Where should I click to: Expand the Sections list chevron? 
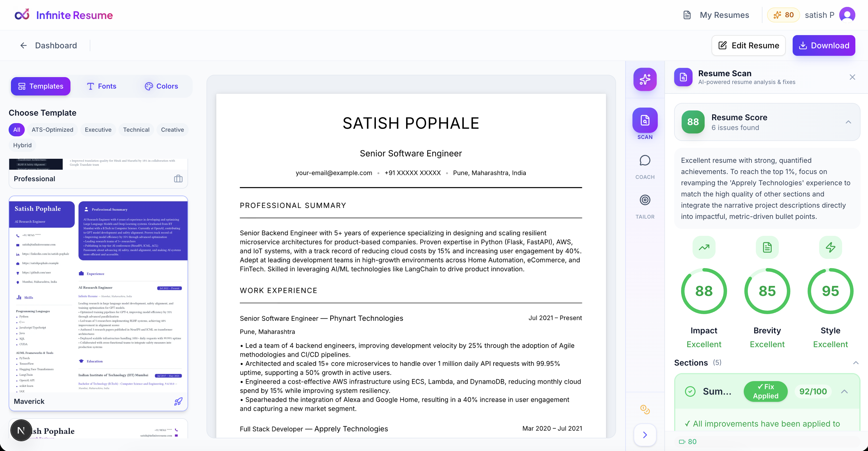point(856,363)
